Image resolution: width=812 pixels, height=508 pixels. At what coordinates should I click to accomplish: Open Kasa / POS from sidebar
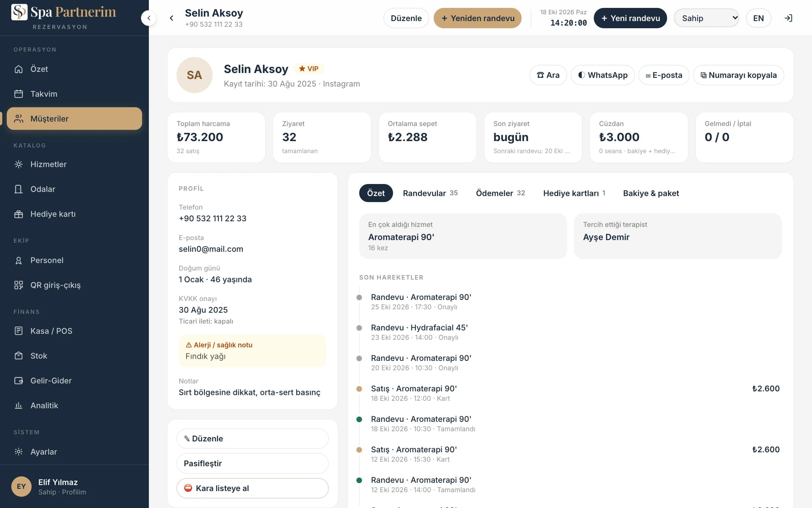coord(74,331)
